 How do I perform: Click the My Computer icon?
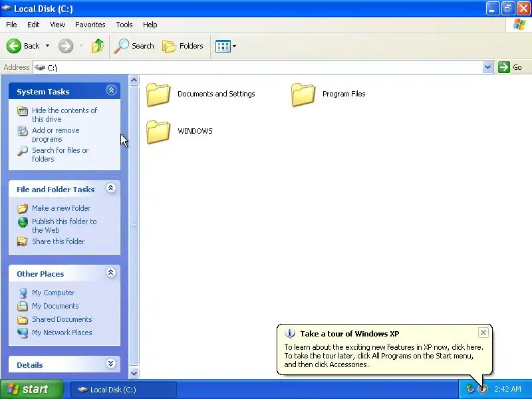pyautogui.click(x=23, y=293)
